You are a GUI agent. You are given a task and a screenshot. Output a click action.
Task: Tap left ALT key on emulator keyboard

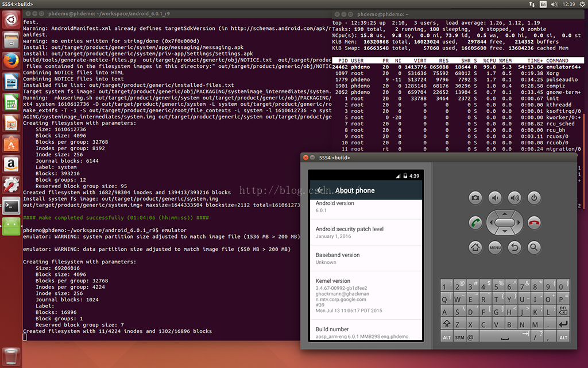point(447,337)
